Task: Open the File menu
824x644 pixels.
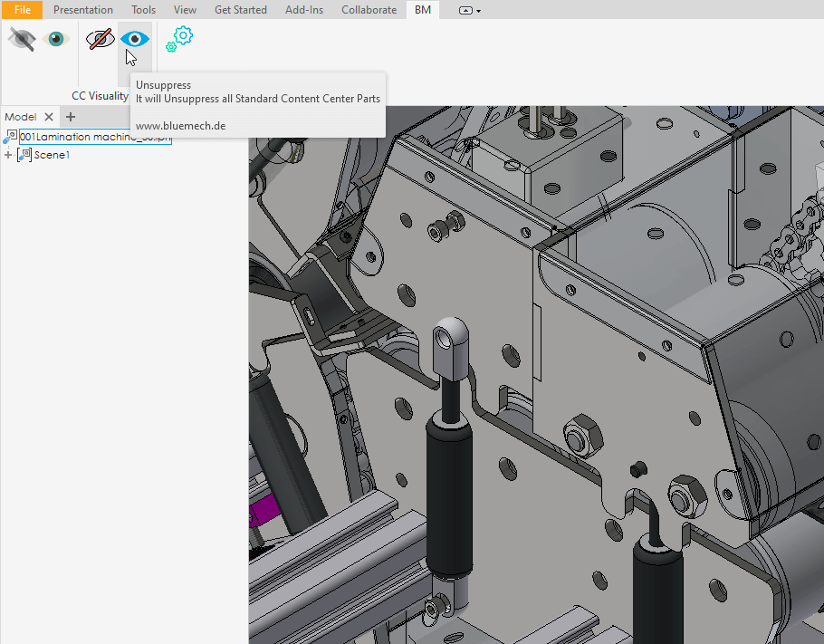Action: pyautogui.click(x=22, y=9)
